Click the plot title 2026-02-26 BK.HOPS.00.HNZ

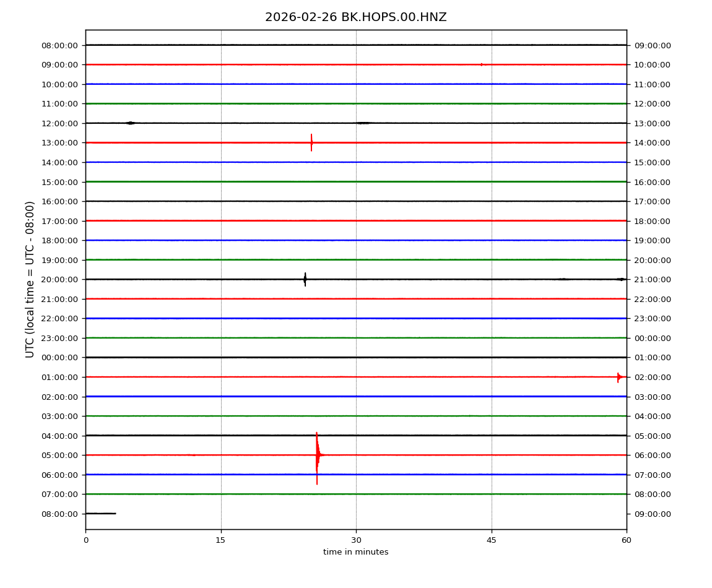[x=355, y=17]
